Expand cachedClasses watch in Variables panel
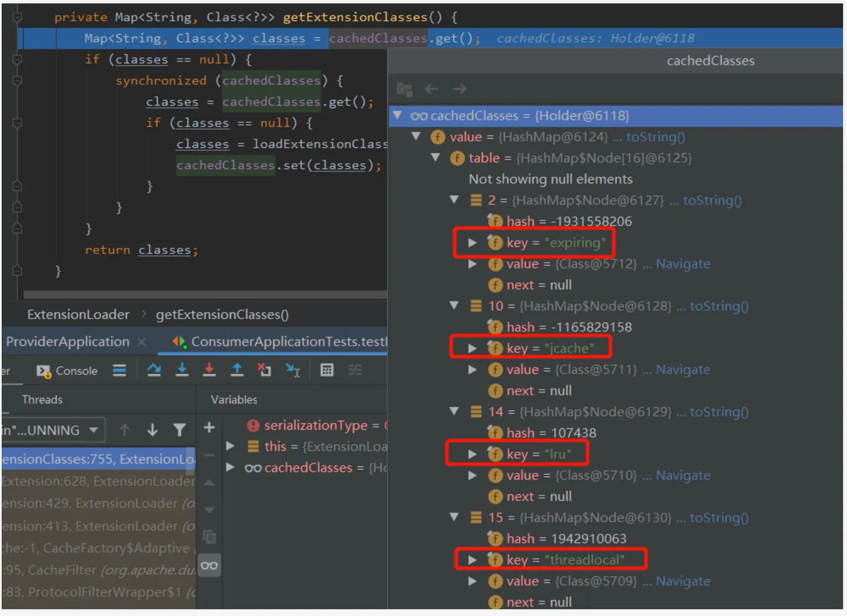 [230, 467]
